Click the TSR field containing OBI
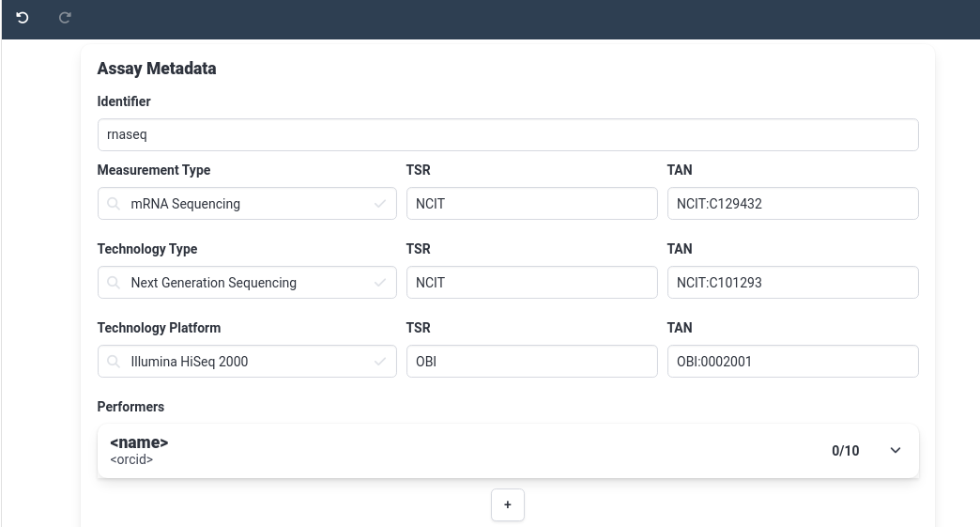980x527 pixels. click(532, 362)
